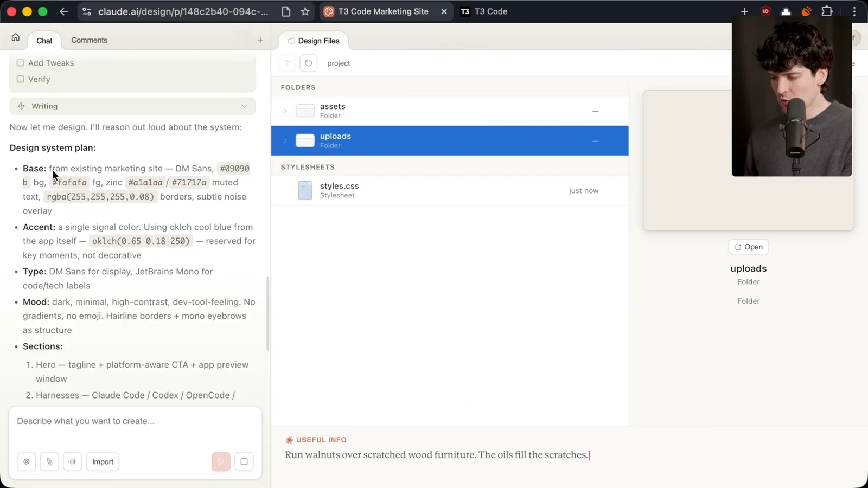Switch to the Chat tab
Image resolution: width=868 pixels, height=488 pixels.
[x=44, y=41]
